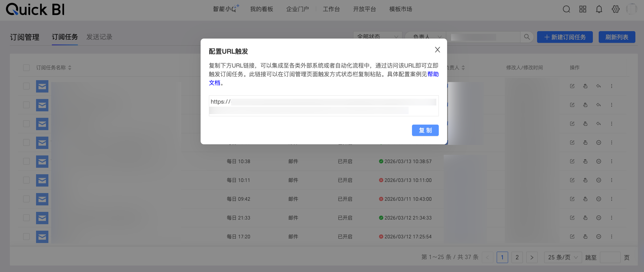The image size is (644, 272).
Task: Open more actions for 每日 21:33 task
Action: pyautogui.click(x=612, y=218)
